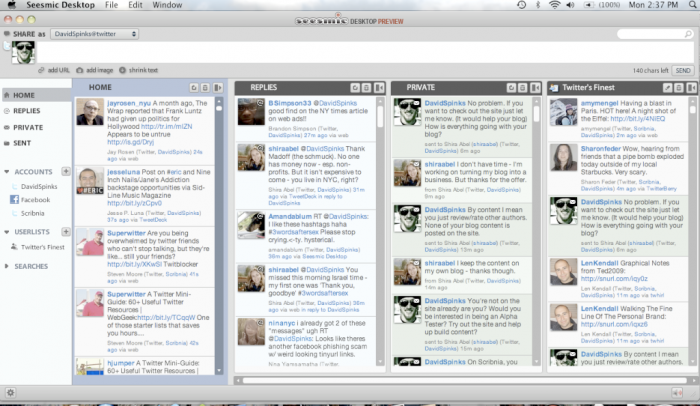Open the Scribnia account
This screenshot has width=700, height=406.
pyautogui.click(x=33, y=213)
